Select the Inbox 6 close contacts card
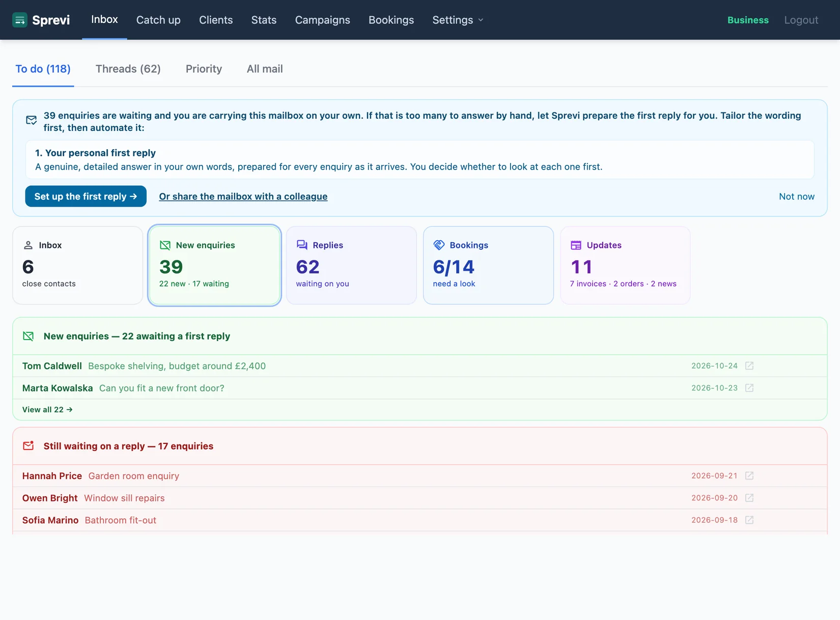This screenshot has height=620, width=840. 77,265
